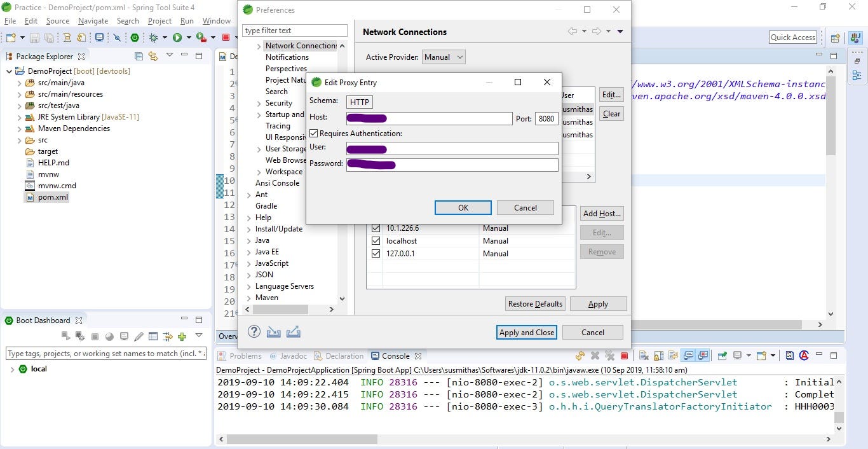
Task: Click the Skip All Breakpoints icon in main toolbar
Action: [x=117, y=38]
